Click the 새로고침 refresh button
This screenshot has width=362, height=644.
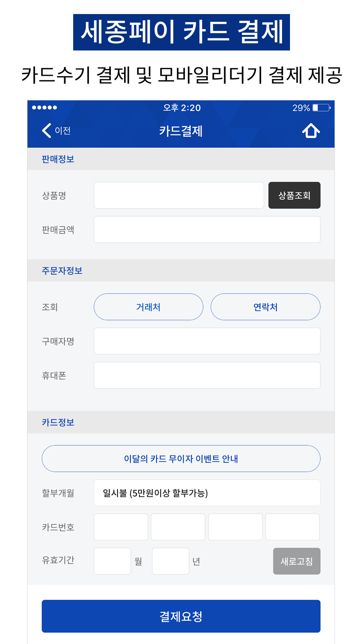[296, 561]
